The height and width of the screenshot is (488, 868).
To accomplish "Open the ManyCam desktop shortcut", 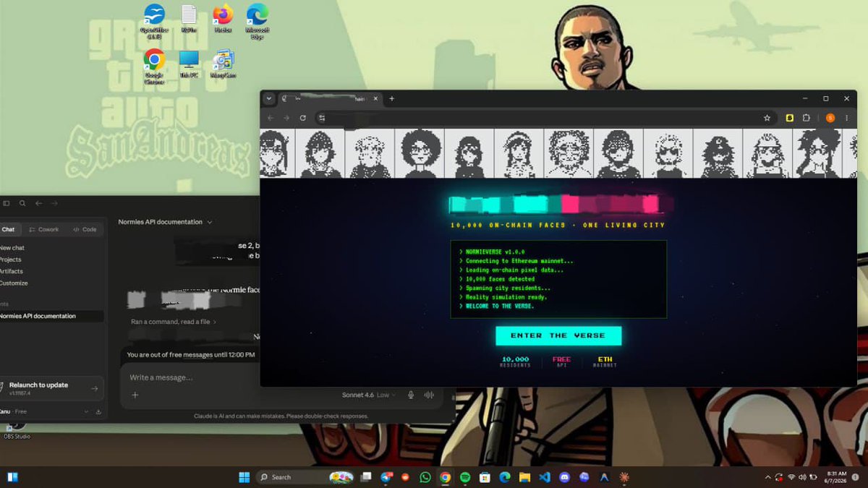I will coord(223,64).
